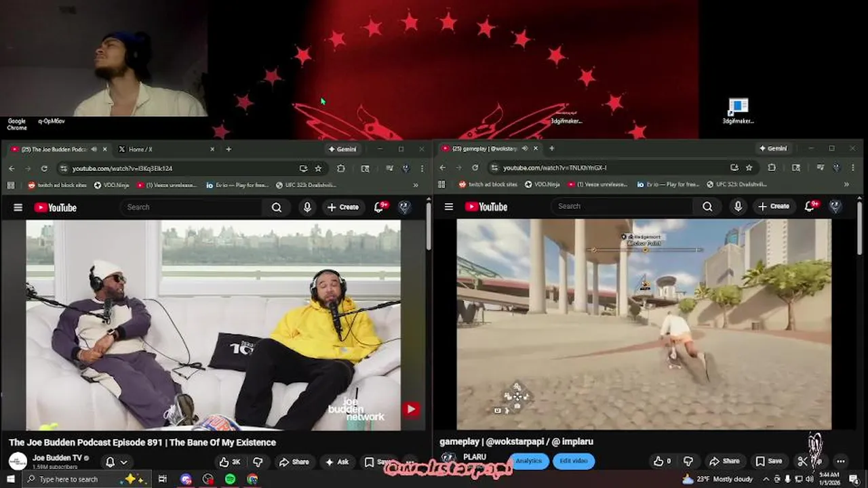
Task: Open the more actions menu under the gameplay video
Action: 841,461
